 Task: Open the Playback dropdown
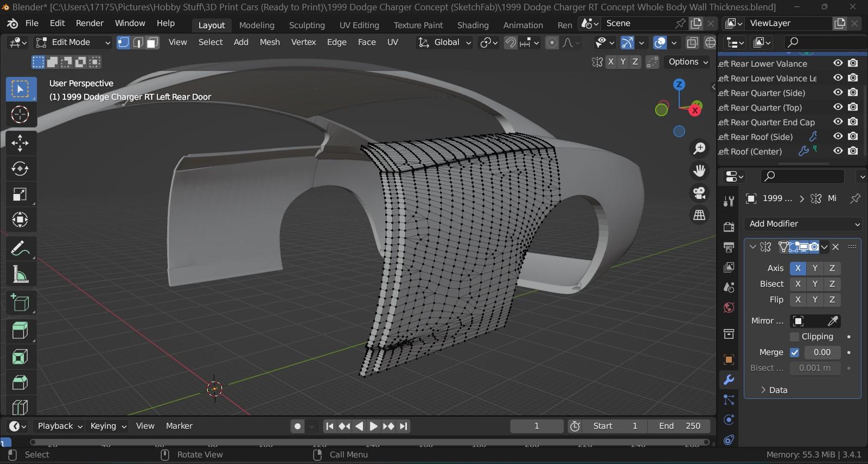[59, 426]
